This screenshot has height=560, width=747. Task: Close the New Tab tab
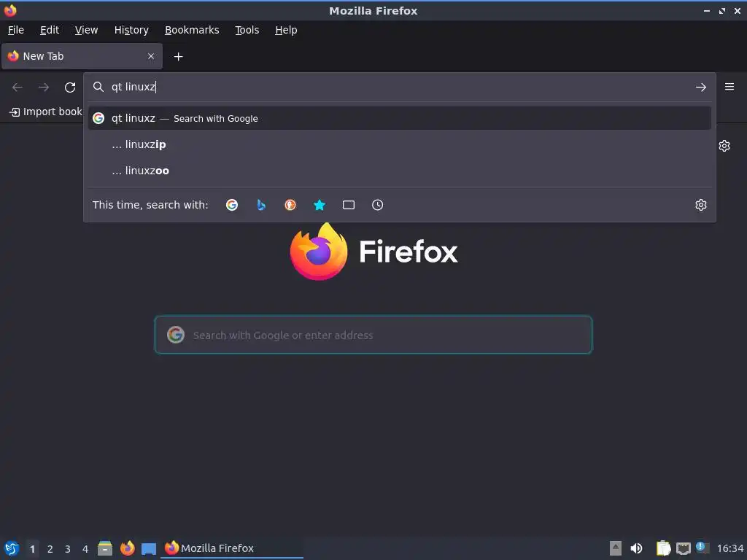tap(151, 56)
